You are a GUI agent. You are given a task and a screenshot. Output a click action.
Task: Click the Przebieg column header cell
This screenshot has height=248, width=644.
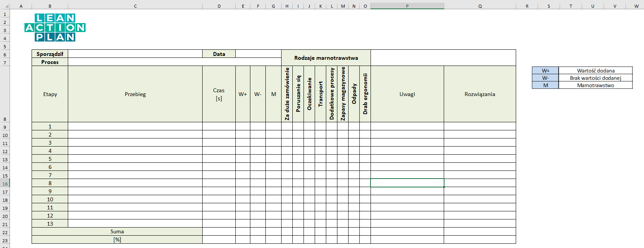[x=135, y=94]
